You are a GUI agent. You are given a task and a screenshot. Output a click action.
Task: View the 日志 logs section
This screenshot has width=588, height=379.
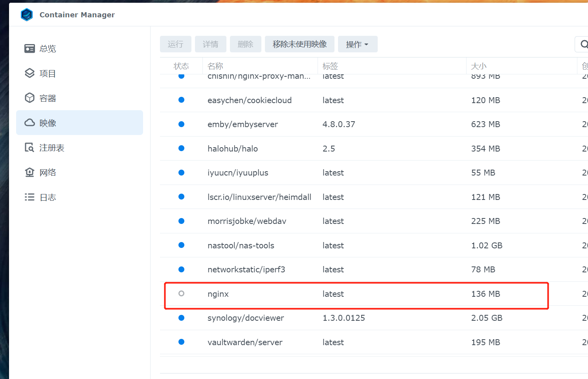pos(79,197)
